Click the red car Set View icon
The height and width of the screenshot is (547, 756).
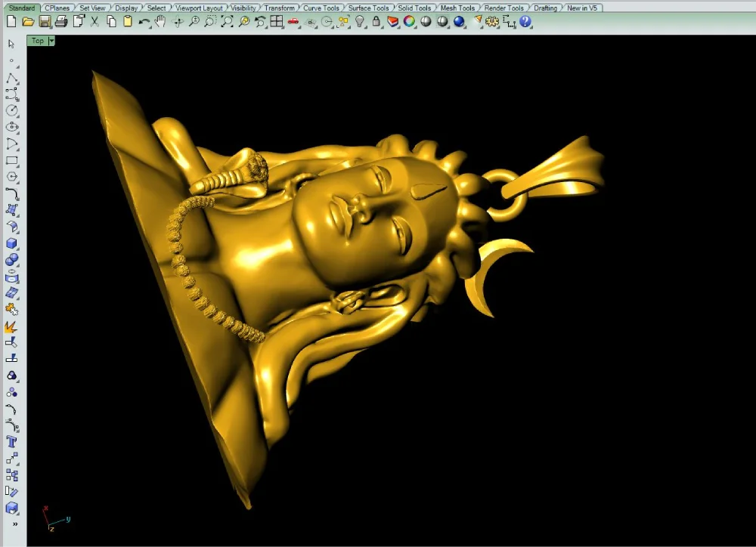pos(293,22)
